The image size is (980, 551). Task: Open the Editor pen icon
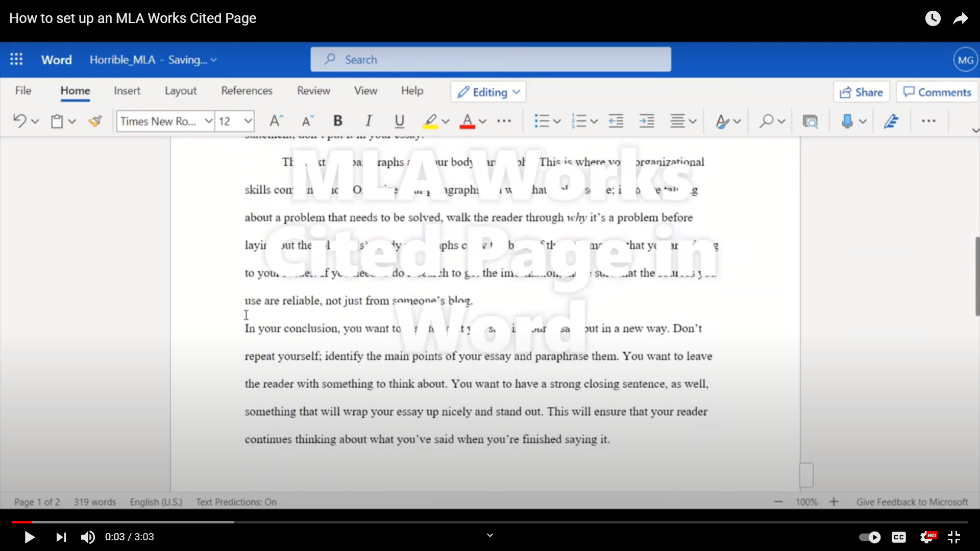coord(891,121)
